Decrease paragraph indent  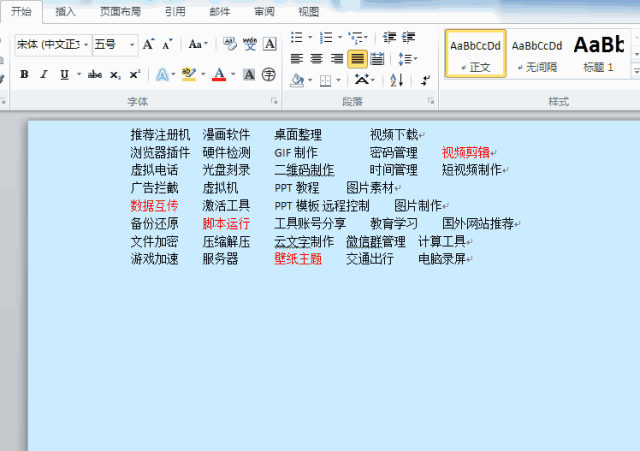click(x=389, y=37)
